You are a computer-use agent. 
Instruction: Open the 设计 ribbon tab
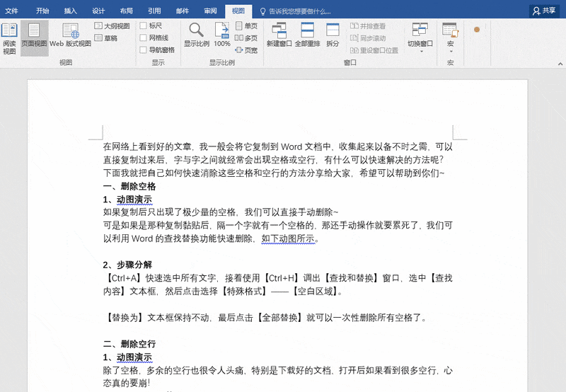(98, 11)
